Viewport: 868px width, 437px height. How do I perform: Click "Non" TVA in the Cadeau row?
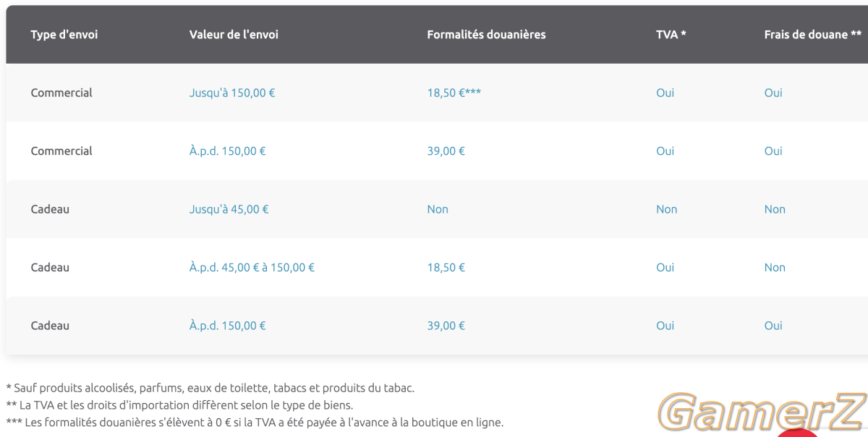pyautogui.click(x=666, y=209)
